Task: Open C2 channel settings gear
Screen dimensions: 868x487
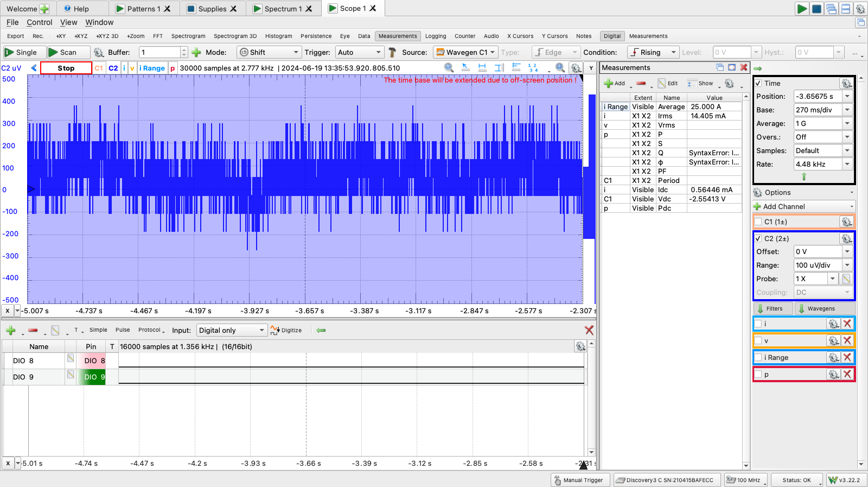Action: click(x=846, y=238)
